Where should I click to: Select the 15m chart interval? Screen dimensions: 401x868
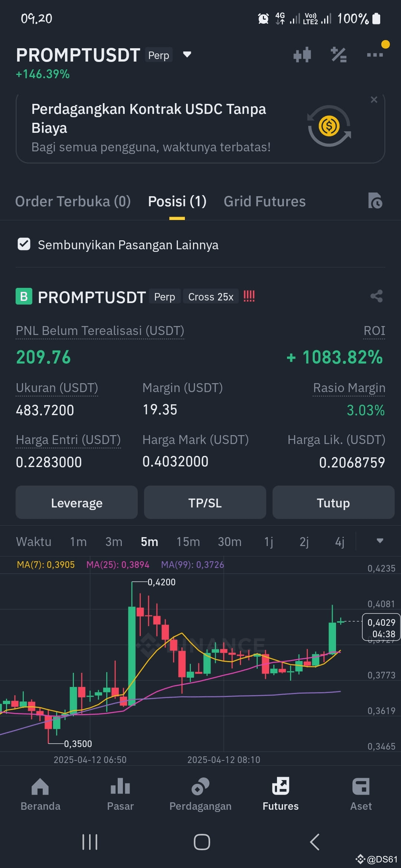188,542
